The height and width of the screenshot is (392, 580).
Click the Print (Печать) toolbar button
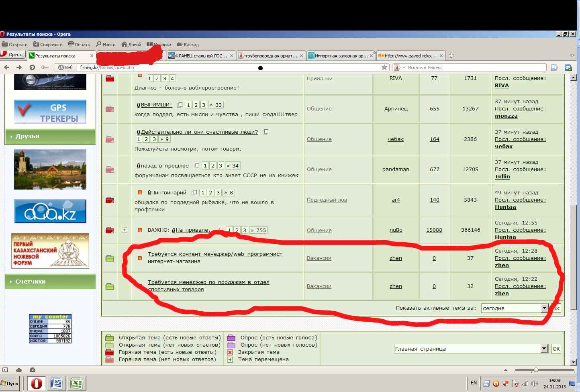tap(79, 45)
